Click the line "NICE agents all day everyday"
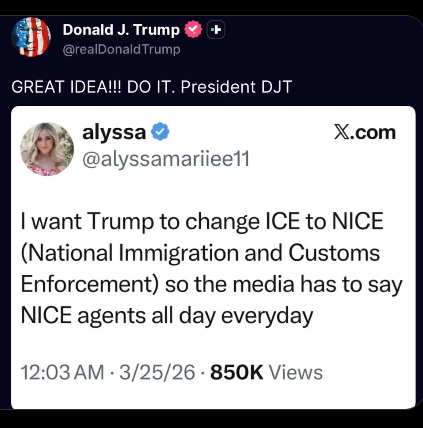The height and width of the screenshot is (428, 423). (x=167, y=316)
